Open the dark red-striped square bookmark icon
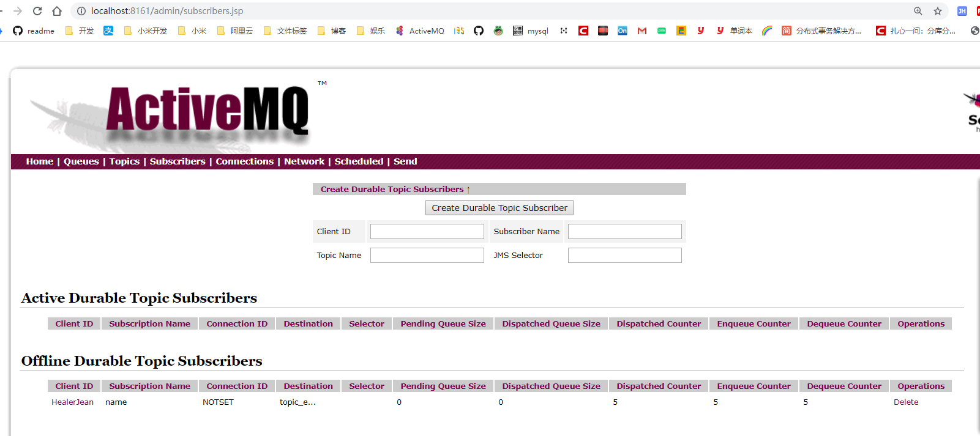This screenshot has width=980, height=436. point(603,31)
